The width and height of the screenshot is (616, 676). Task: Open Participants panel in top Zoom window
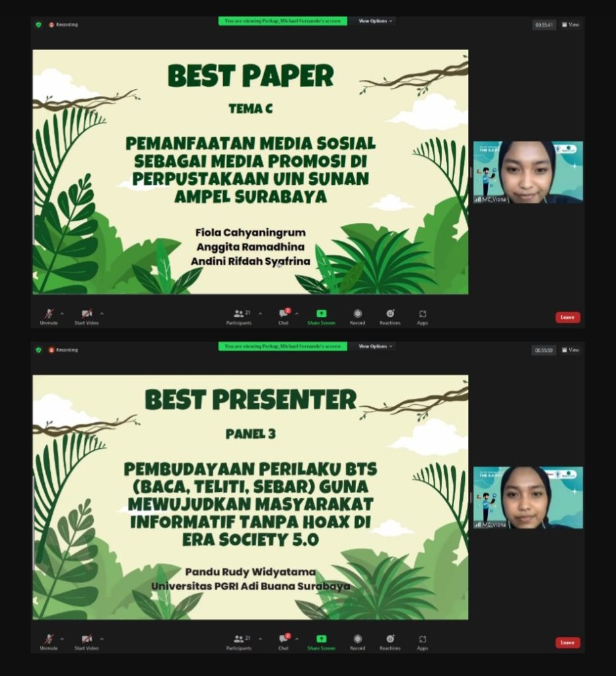pos(239,316)
